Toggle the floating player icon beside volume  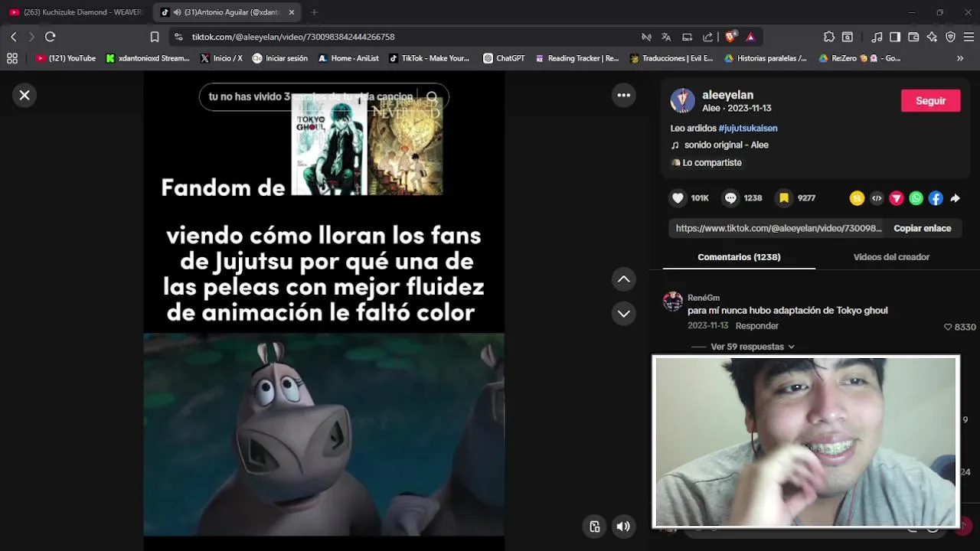pyautogui.click(x=595, y=526)
